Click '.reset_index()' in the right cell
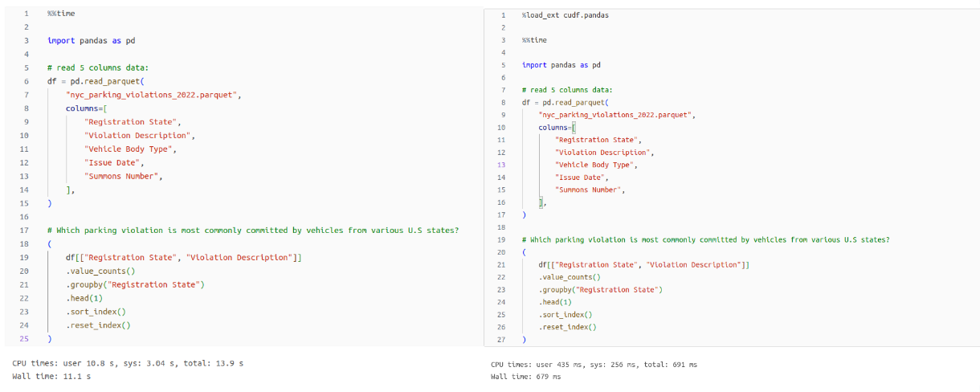The height and width of the screenshot is (392, 980). [567, 327]
